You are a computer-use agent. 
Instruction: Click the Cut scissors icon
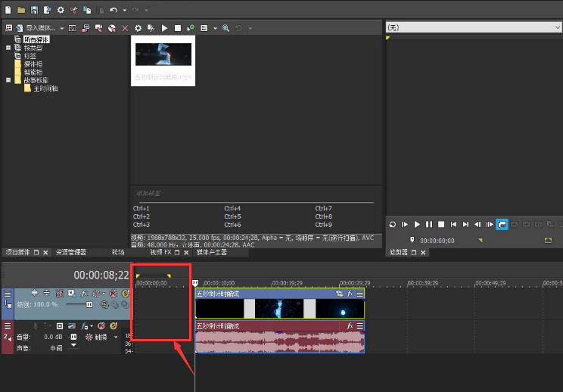tap(73, 10)
